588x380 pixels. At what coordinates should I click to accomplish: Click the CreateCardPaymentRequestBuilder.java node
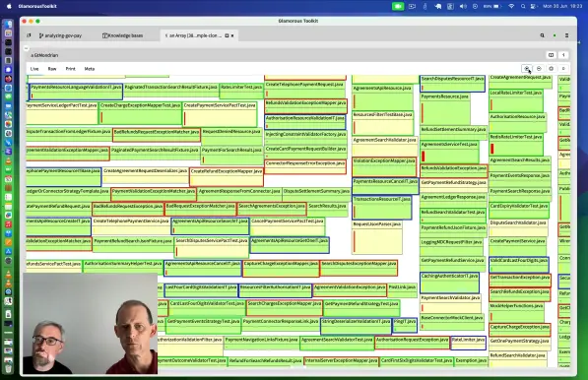click(305, 152)
